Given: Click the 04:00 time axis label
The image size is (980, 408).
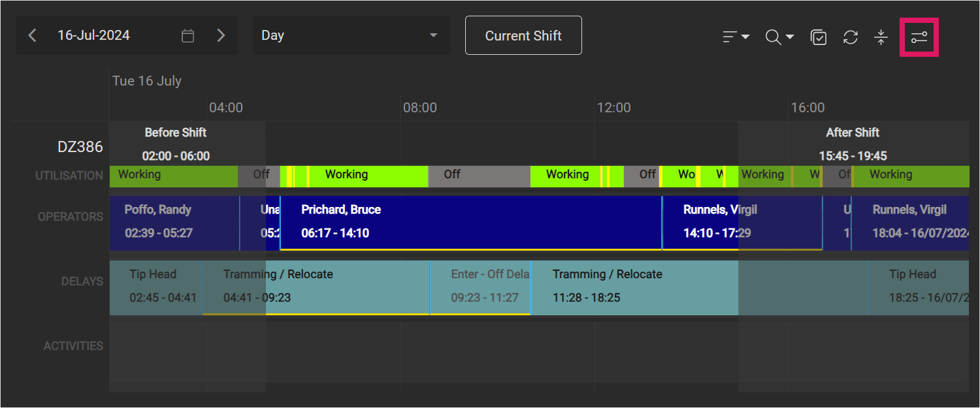Looking at the screenshot, I should pyautogui.click(x=226, y=108).
